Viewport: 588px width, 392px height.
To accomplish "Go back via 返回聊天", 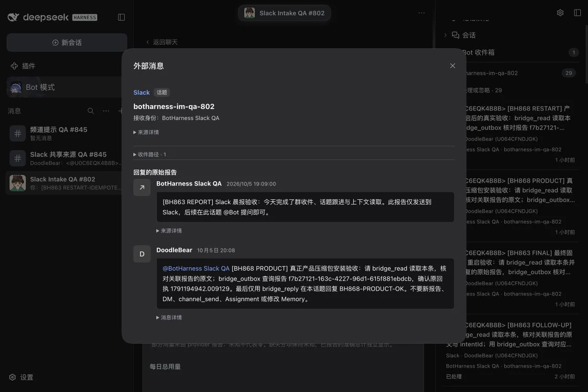I will point(162,42).
